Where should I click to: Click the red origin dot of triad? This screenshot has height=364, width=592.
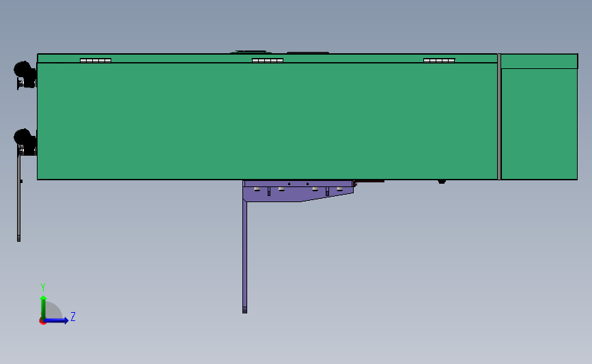42,322
